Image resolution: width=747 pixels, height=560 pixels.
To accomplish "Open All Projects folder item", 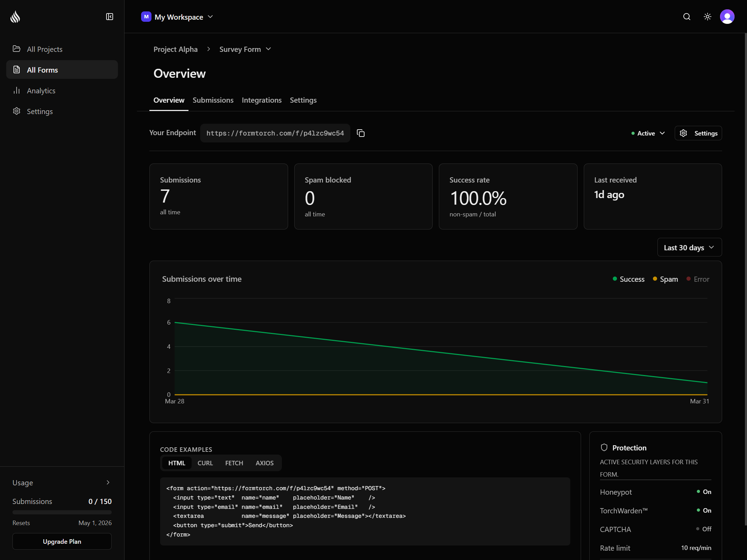I will click(44, 49).
